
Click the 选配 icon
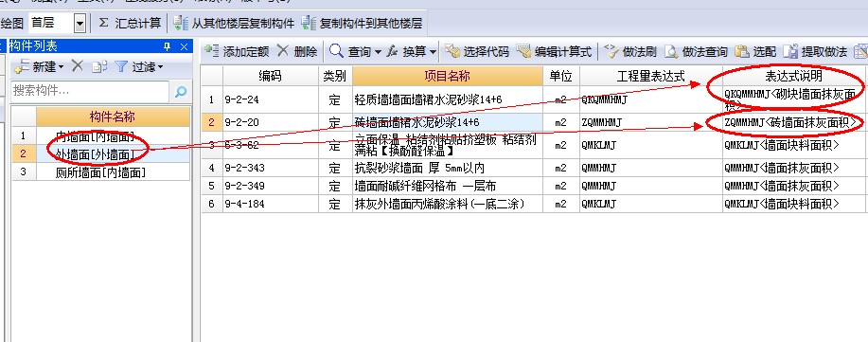coord(742,51)
